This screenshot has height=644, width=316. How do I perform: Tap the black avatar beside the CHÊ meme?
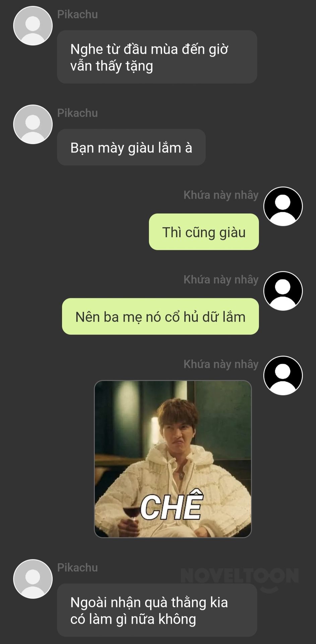click(x=283, y=375)
